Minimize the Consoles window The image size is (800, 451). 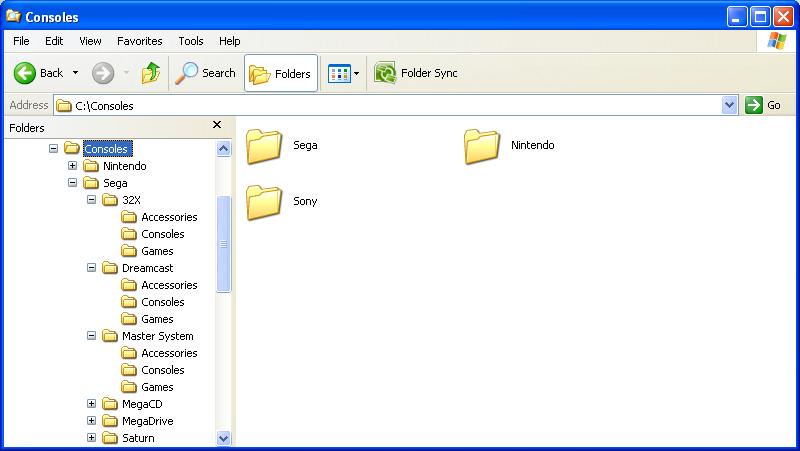tap(737, 17)
